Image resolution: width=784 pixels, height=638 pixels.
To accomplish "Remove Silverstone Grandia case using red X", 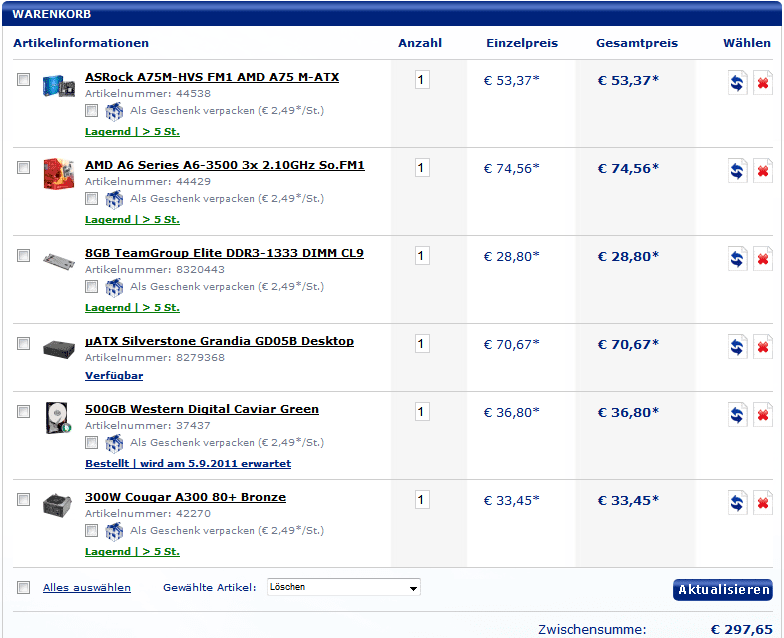I will (x=763, y=347).
